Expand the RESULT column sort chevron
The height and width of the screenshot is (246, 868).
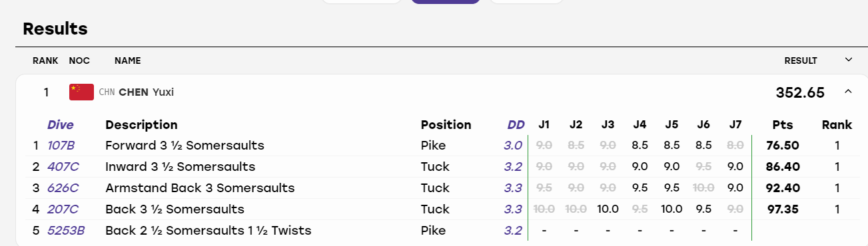point(848,60)
